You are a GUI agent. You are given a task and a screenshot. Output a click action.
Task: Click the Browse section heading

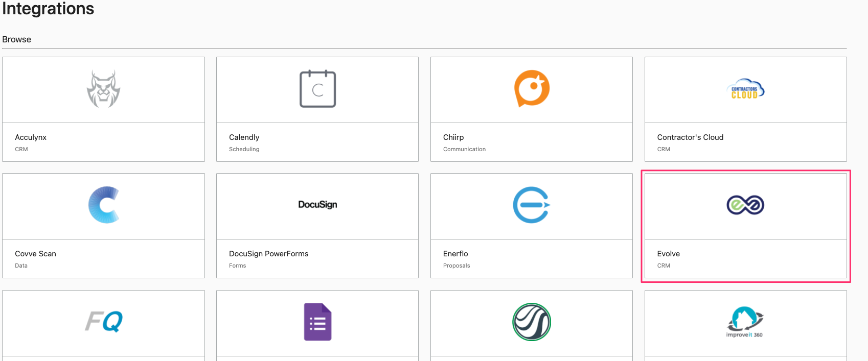[16, 39]
